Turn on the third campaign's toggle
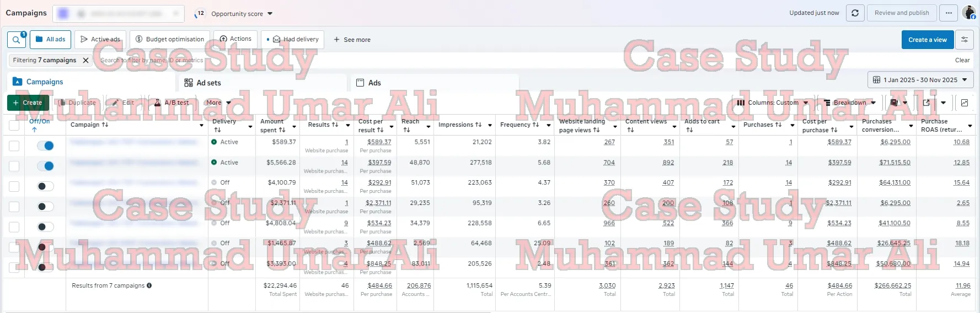The height and width of the screenshot is (313, 980). pos(45,186)
